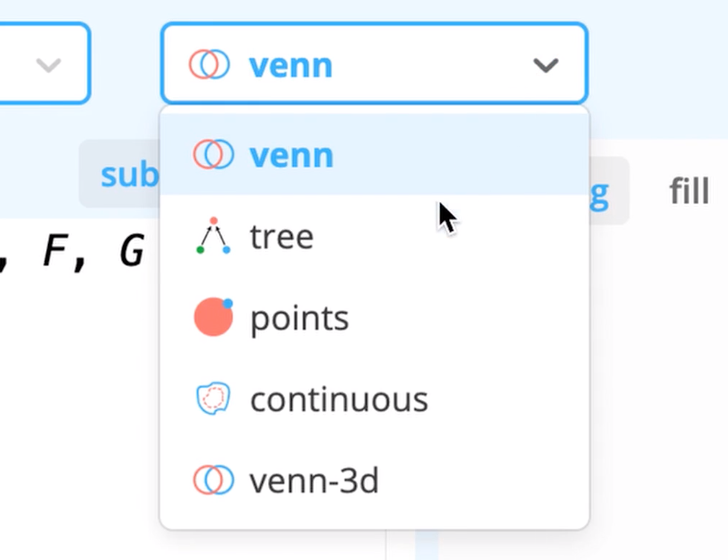Choose 'venn-3d' from the list
728x560 pixels.
pyautogui.click(x=314, y=481)
